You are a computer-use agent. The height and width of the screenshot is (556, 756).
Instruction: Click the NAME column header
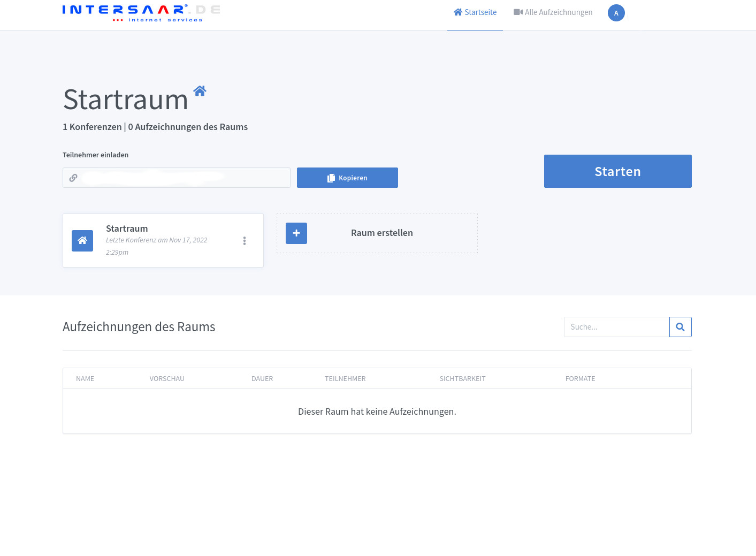(x=85, y=378)
